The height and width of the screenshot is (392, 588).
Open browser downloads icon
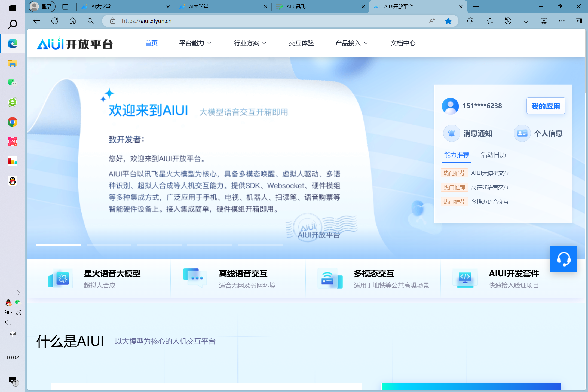526,21
